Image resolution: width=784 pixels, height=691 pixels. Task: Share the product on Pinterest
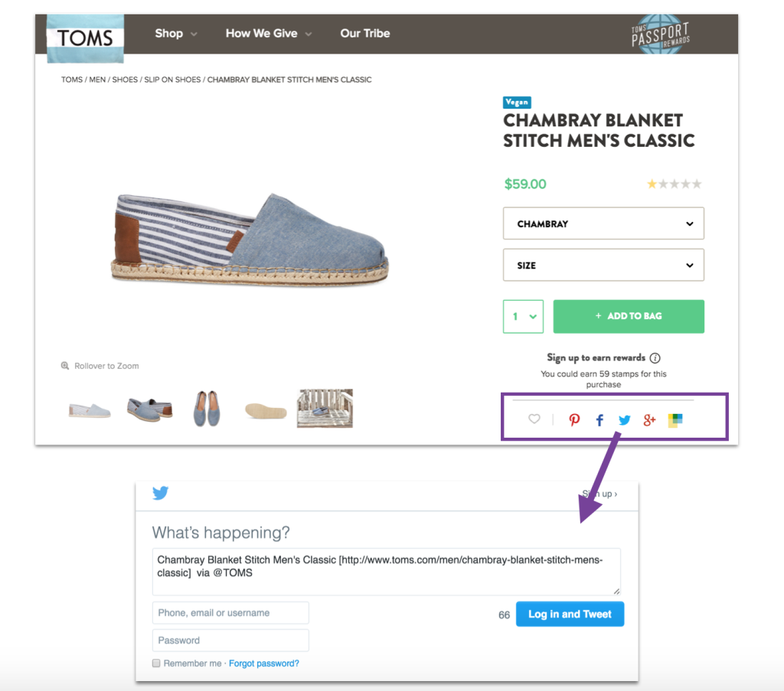574,419
